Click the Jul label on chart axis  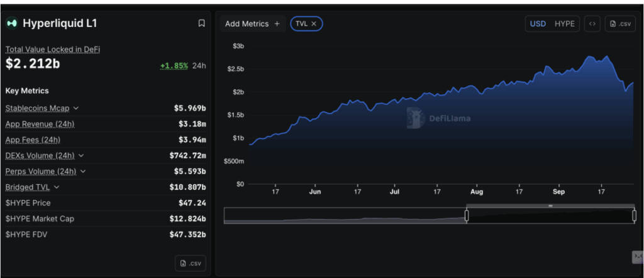395,192
